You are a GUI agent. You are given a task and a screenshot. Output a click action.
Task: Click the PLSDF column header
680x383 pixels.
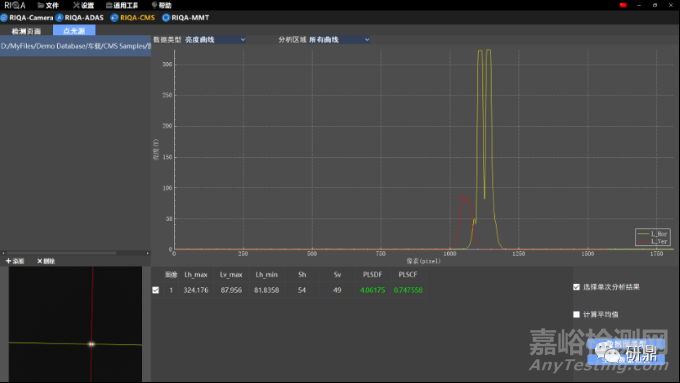(x=373, y=275)
